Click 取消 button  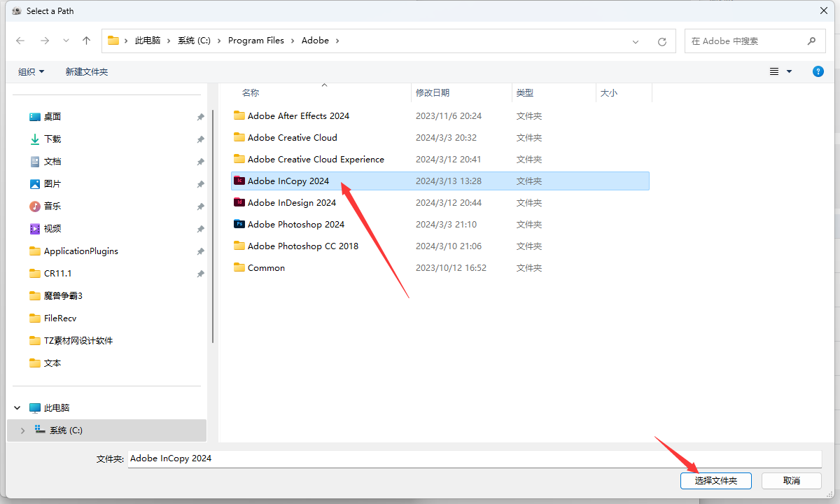click(x=792, y=481)
